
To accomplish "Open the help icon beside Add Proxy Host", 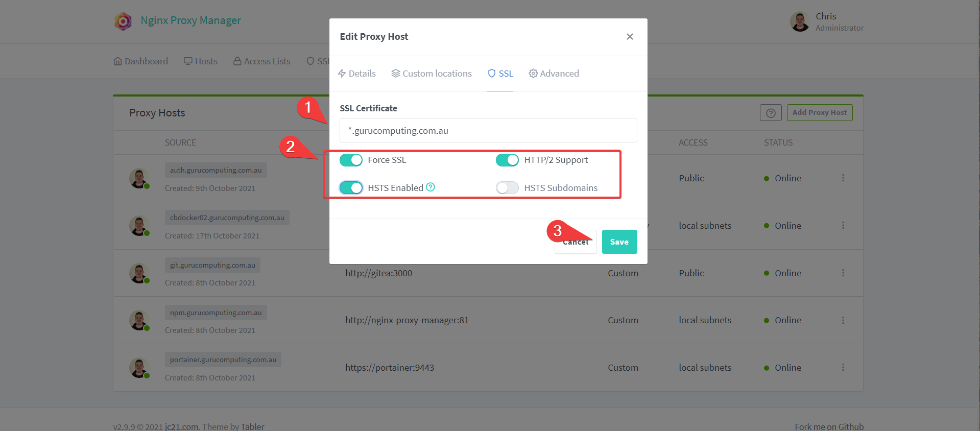I will (x=771, y=113).
